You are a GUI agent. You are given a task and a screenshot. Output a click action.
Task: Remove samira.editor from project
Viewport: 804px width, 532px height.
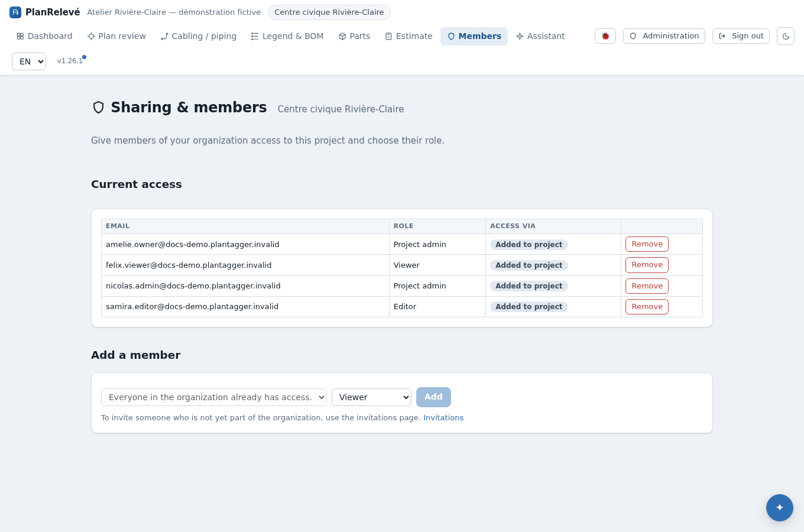(x=647, y=307)
